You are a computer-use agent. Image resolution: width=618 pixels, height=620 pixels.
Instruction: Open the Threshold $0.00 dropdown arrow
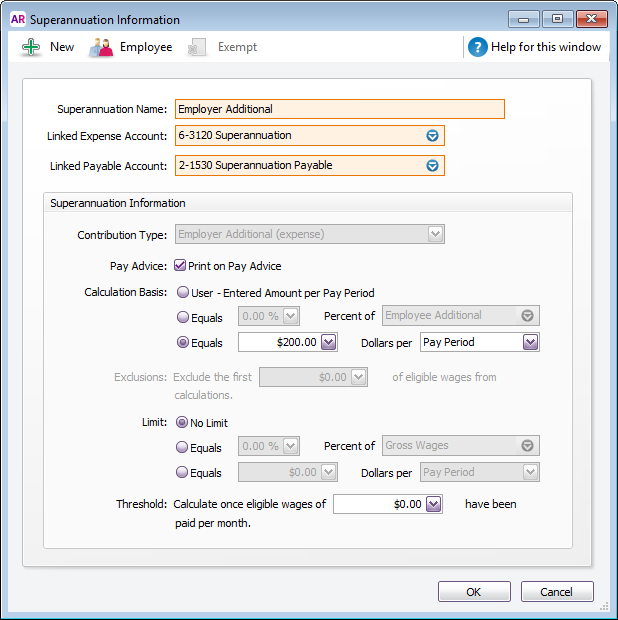coord(433,505)
